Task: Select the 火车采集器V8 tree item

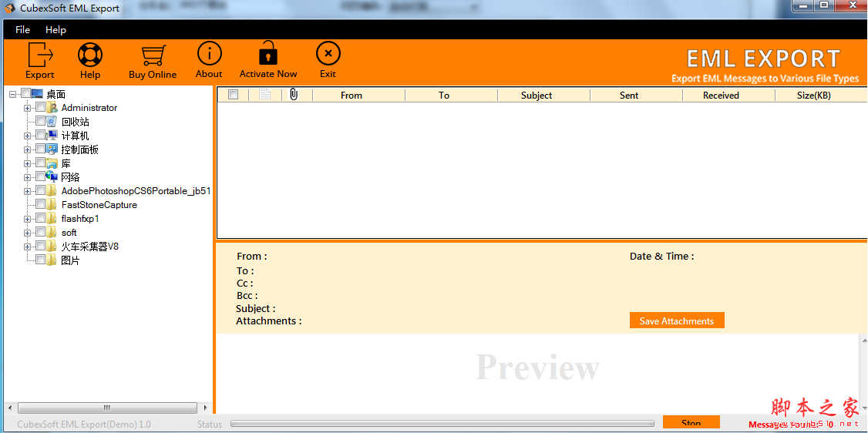Action: click(89, 246)
